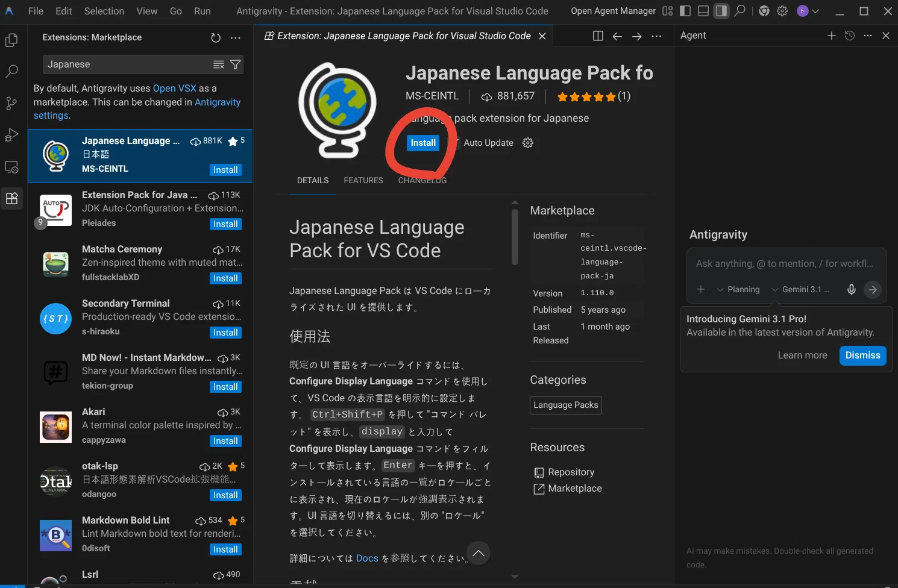Open extension manage gear next to Auto Update

tap(528, 143)
